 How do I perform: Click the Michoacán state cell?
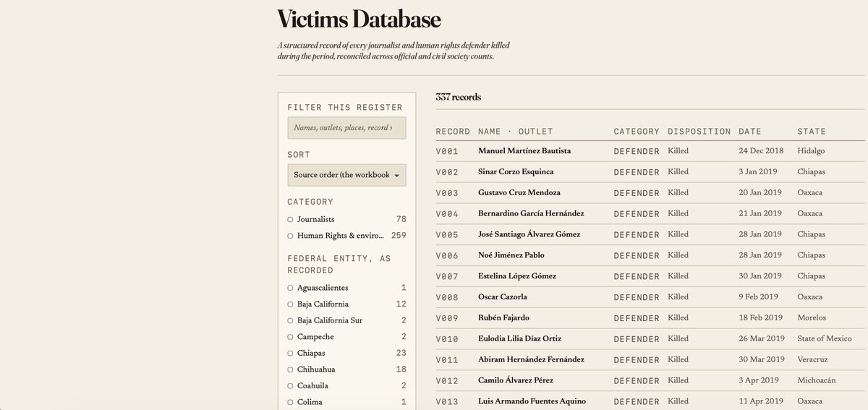coord(817,380)
